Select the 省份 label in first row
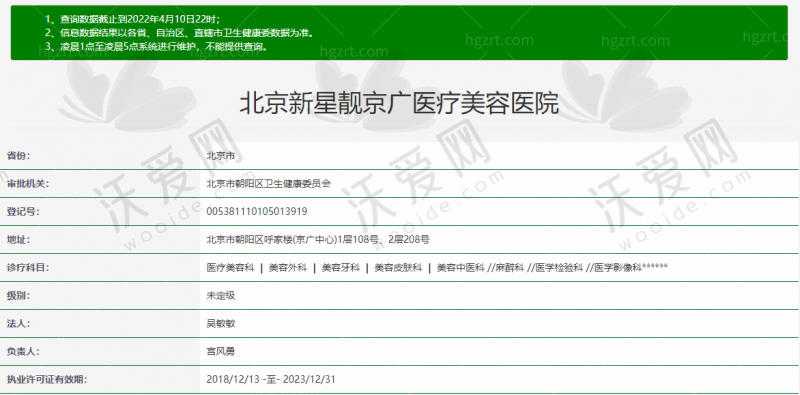Image resolution: width=800 pixels, height=395 pixels. click(x=18, y=156)
